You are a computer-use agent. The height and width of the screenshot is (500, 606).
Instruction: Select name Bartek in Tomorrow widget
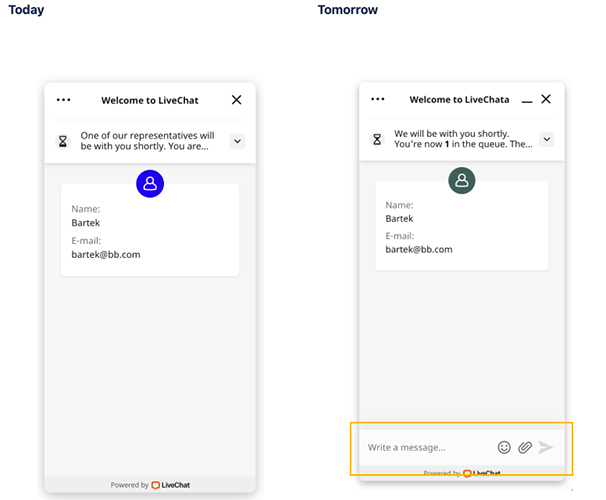click(x=399, y=219)
